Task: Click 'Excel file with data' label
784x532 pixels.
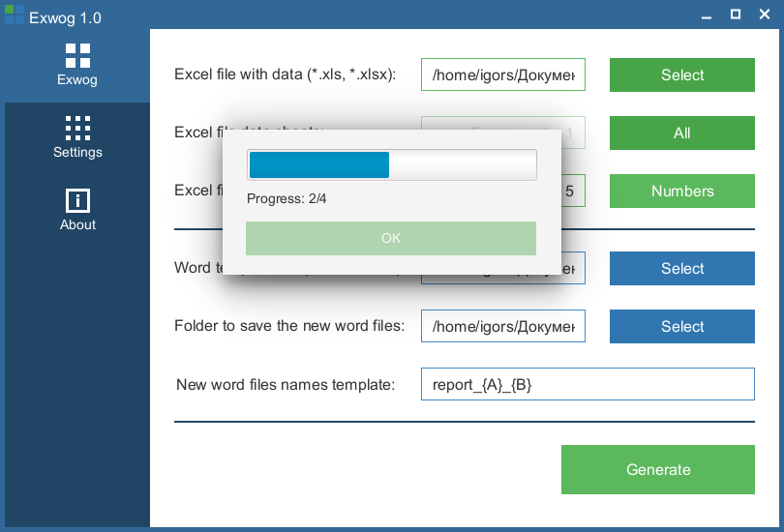Action: 285,74
